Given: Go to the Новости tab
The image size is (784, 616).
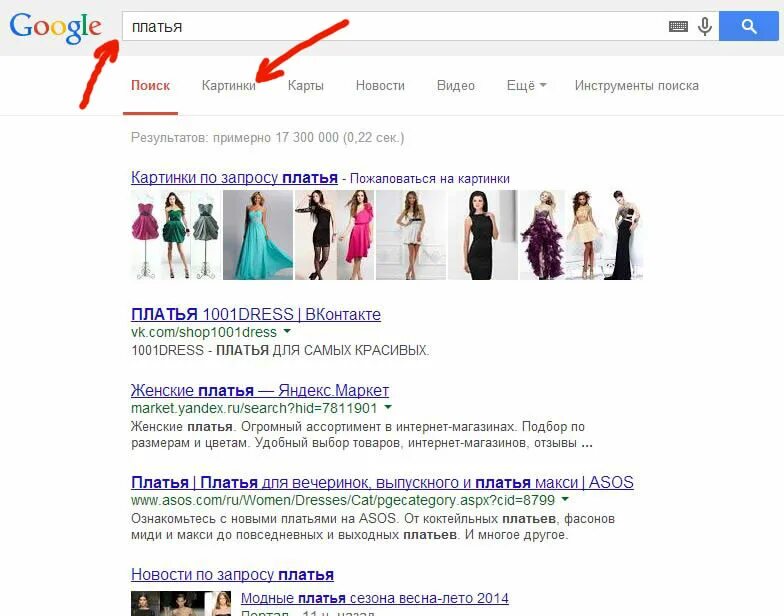Looking at the screenshot, I should click(380, 86).
